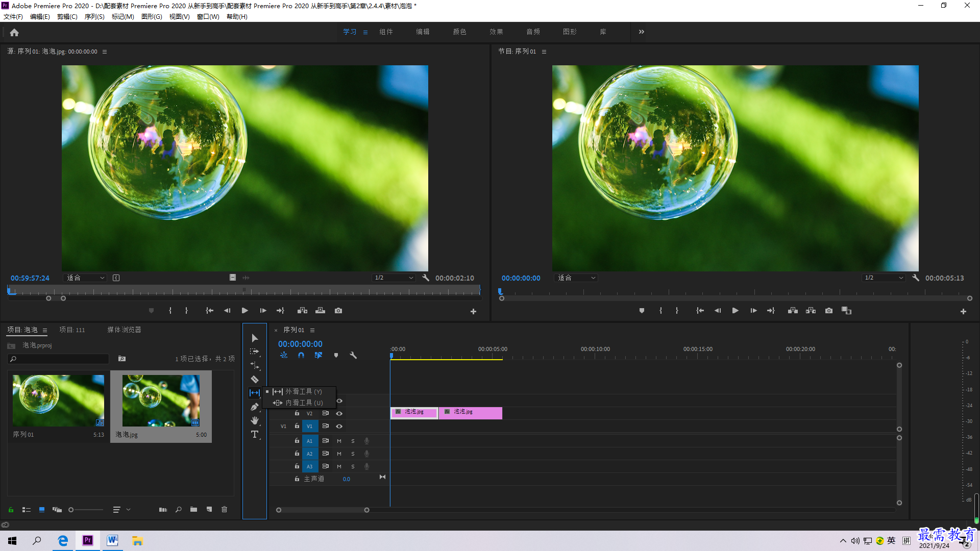This screenshot has width=980, height=551.
Task: Toggle timeline snapping magnet
Action: pos(301,356)
